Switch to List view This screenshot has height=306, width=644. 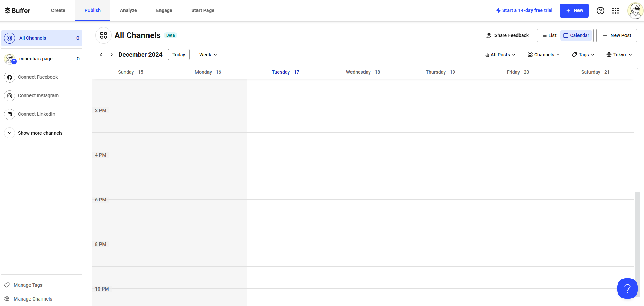549,35
